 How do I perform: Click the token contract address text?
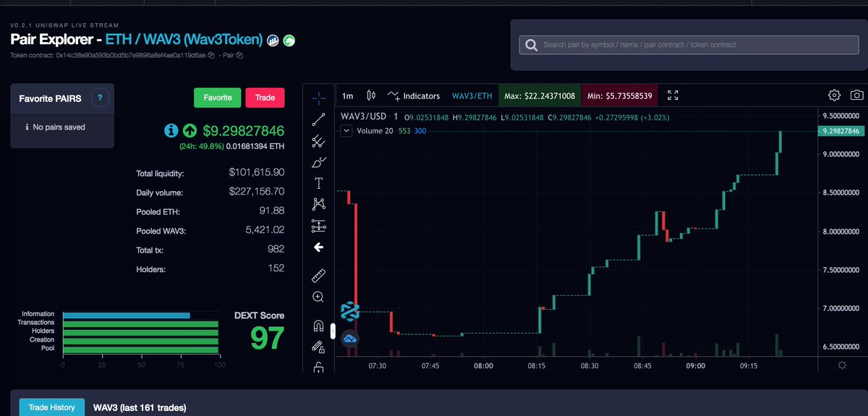point(131,56)
